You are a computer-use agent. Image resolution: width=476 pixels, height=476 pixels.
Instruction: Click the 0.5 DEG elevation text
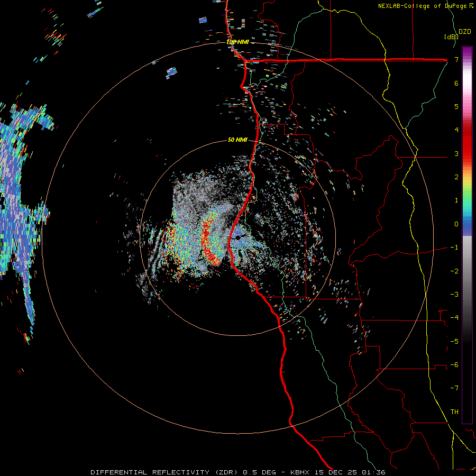point(260,472)
